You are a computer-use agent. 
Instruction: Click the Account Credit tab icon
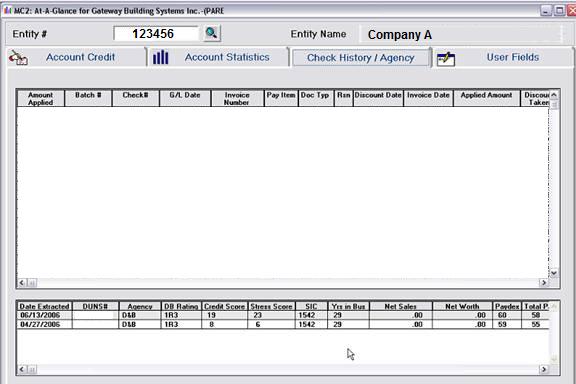click(18, 58)
